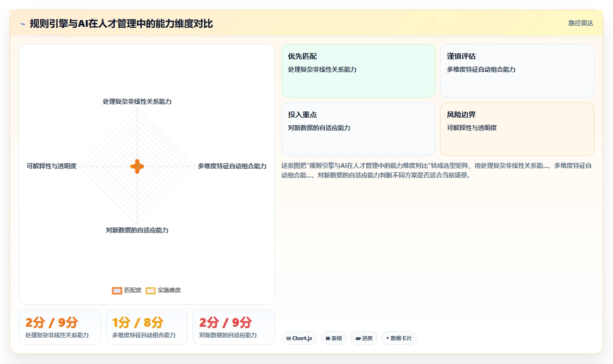The width and height of the screenshot is (613, 364).
Task: Click 处理复杂非线性关系能力 text in 优先匹配 card
Action: tap(322, 69)
